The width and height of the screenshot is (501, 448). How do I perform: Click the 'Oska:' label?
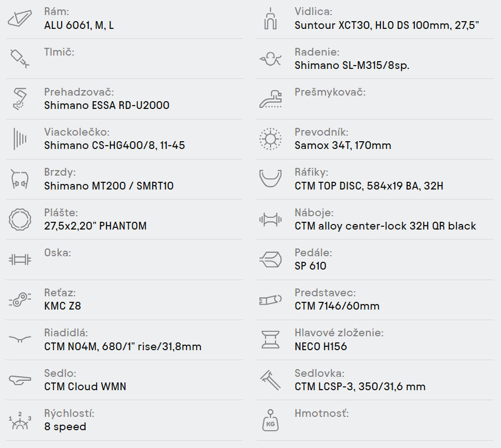[x=58, y=252]
